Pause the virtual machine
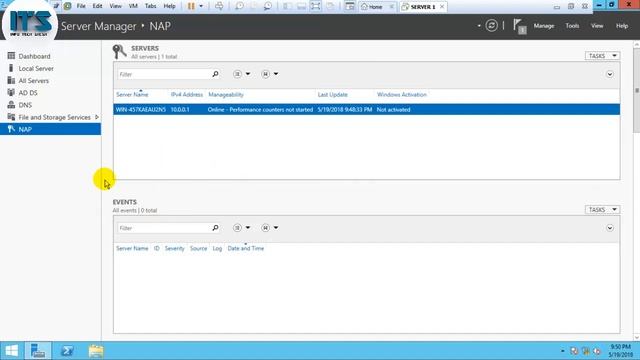Screen dimensions: 640x360 pyautogui.click(x=191, y=6)
